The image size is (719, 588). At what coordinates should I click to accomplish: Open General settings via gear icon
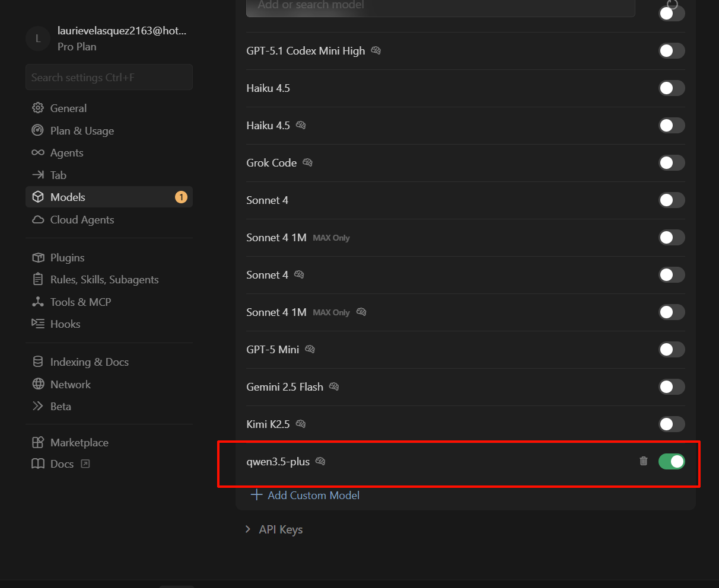point(38,108)
